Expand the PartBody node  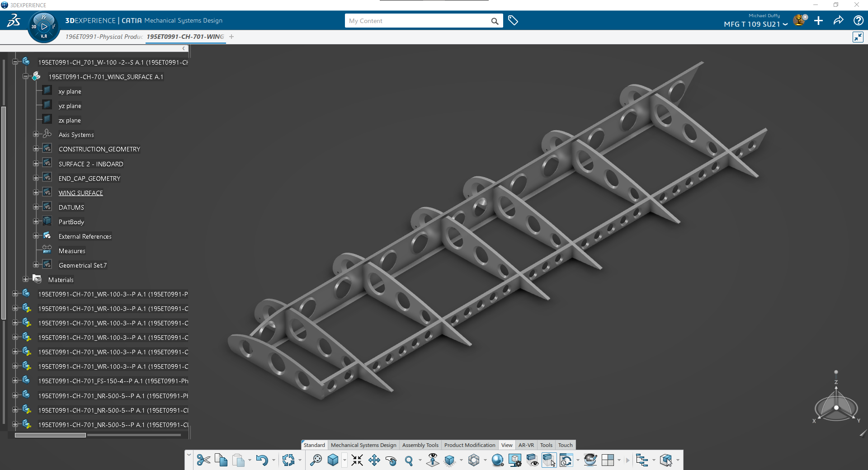click(36, 222)
